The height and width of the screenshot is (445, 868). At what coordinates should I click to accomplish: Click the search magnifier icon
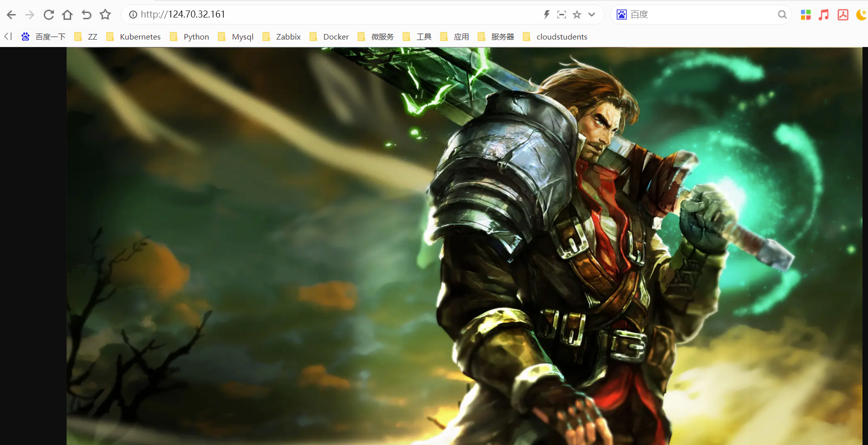(782, 15)
